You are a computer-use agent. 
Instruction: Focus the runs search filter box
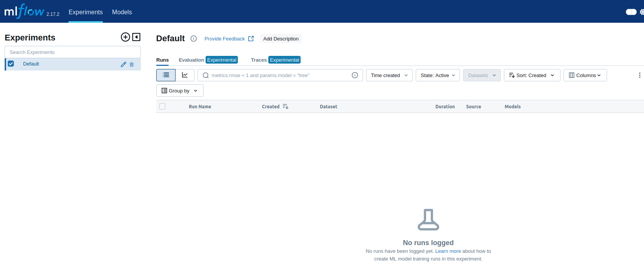click(280, 75)
